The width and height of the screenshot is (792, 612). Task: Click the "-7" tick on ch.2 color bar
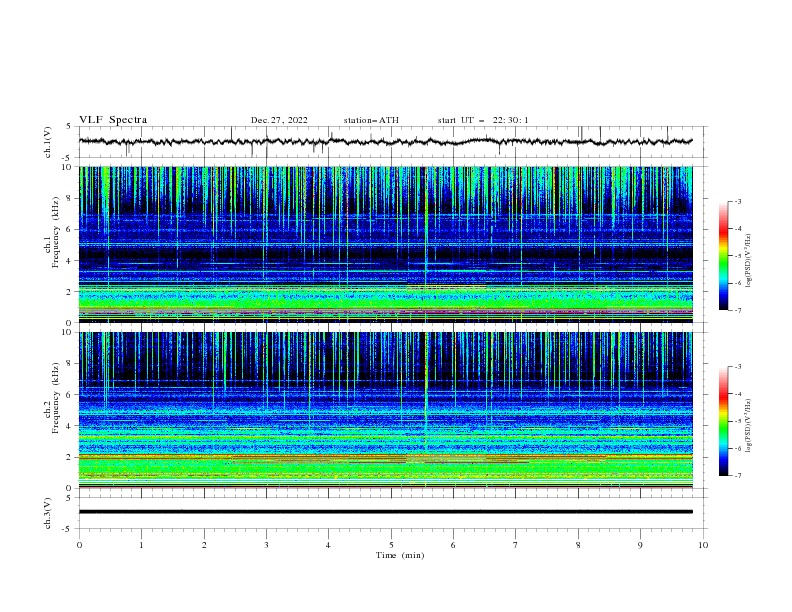coord(737,476)
